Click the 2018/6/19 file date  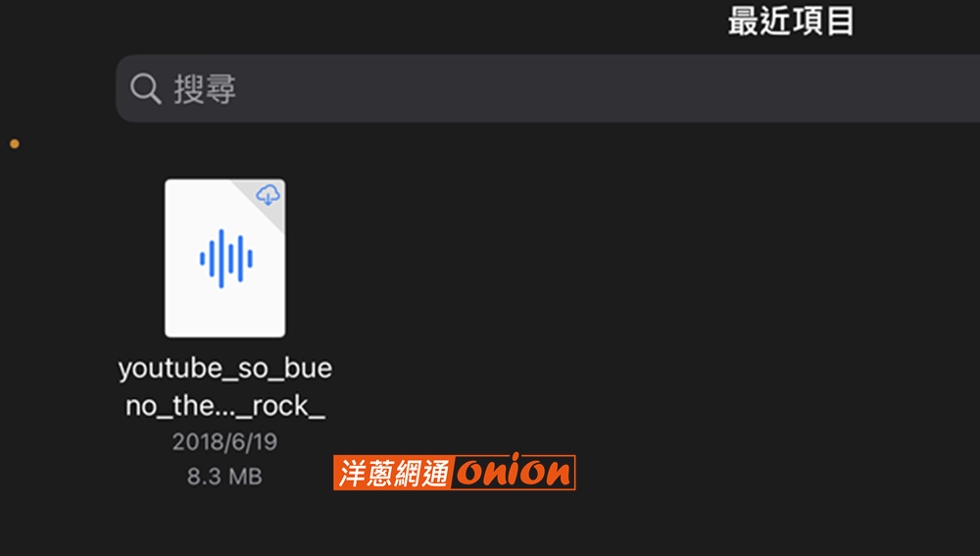click(225, 442)
